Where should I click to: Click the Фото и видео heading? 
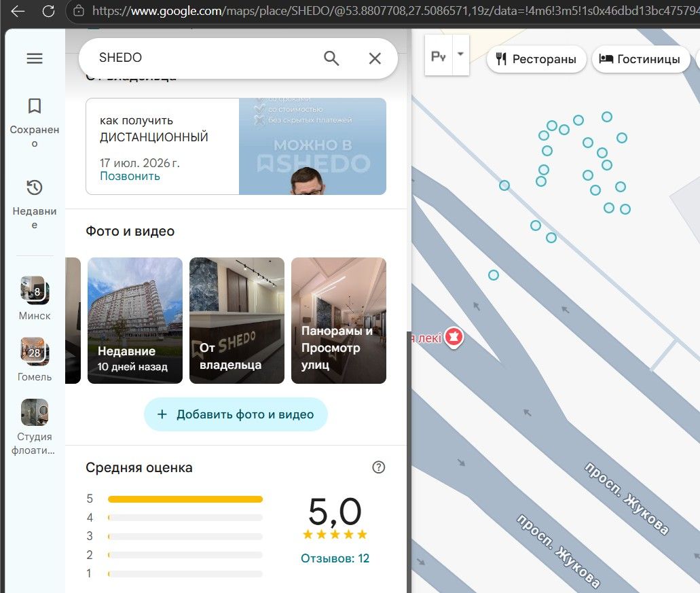130,232
